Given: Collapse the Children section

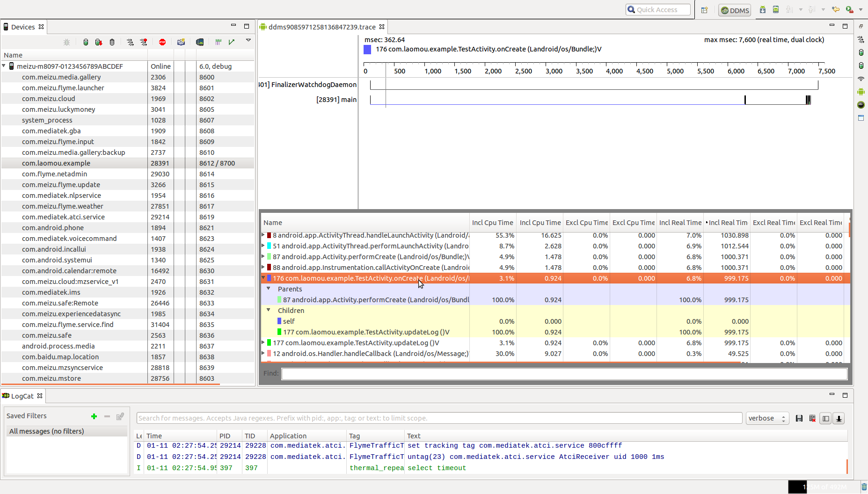Looking at the screenshot, I should (269, 310).
